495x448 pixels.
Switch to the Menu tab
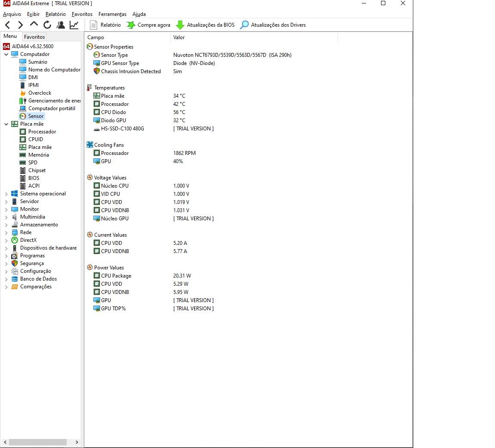click(10, 36)
